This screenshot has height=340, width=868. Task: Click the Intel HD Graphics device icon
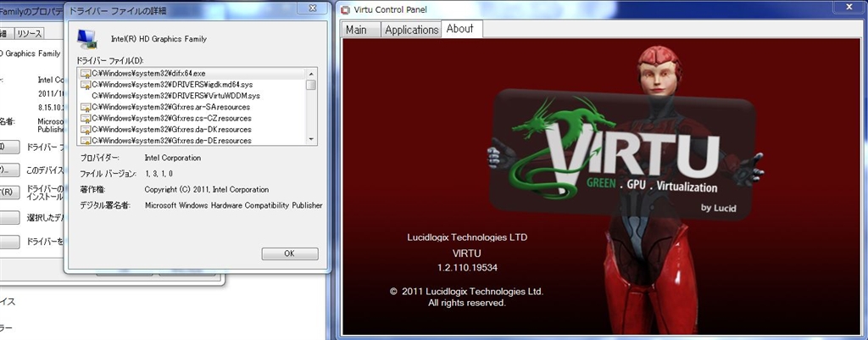[87, 39]
